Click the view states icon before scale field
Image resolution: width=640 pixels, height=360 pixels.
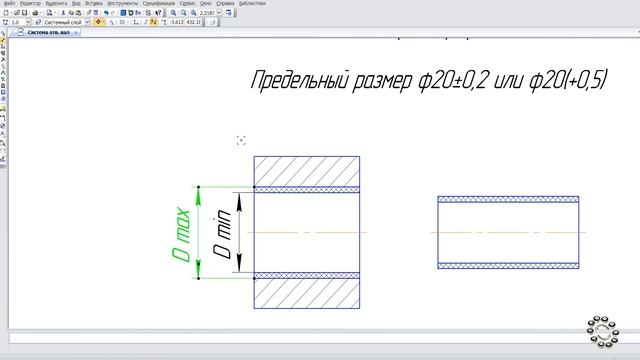pyautogui.click(x=5, y=22)
